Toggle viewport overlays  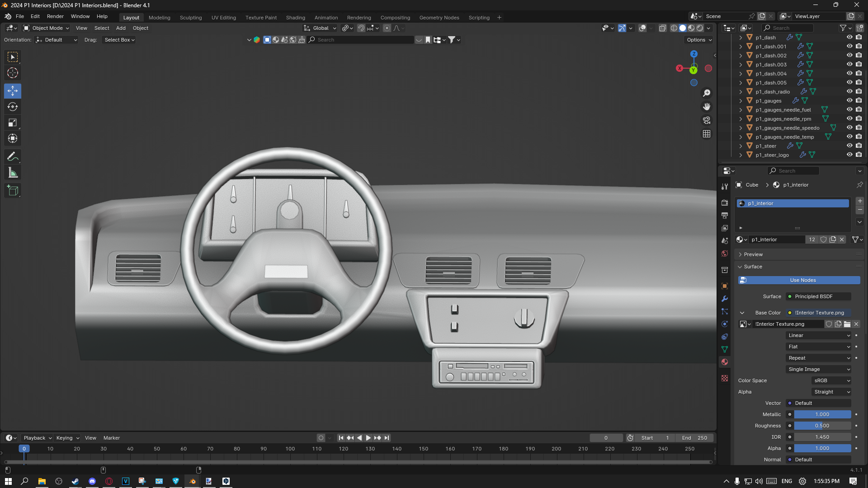point(642,28)
